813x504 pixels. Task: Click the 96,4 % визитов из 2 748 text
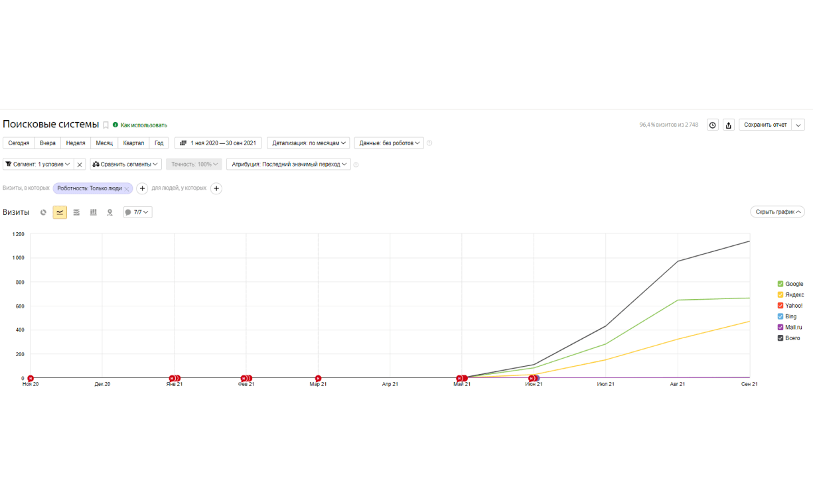668,125
